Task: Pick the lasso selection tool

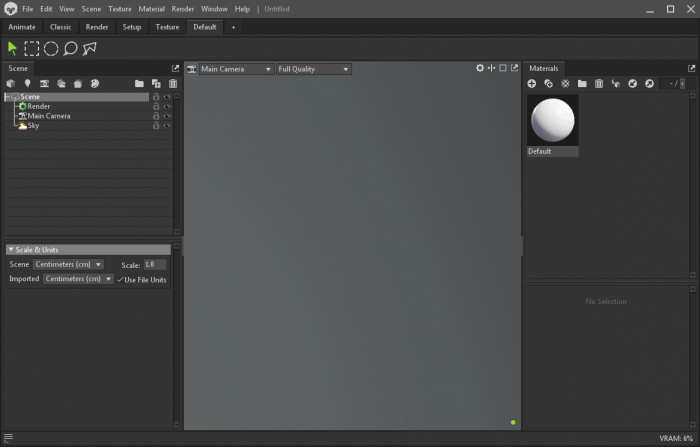Action: [x=70, y=48]
